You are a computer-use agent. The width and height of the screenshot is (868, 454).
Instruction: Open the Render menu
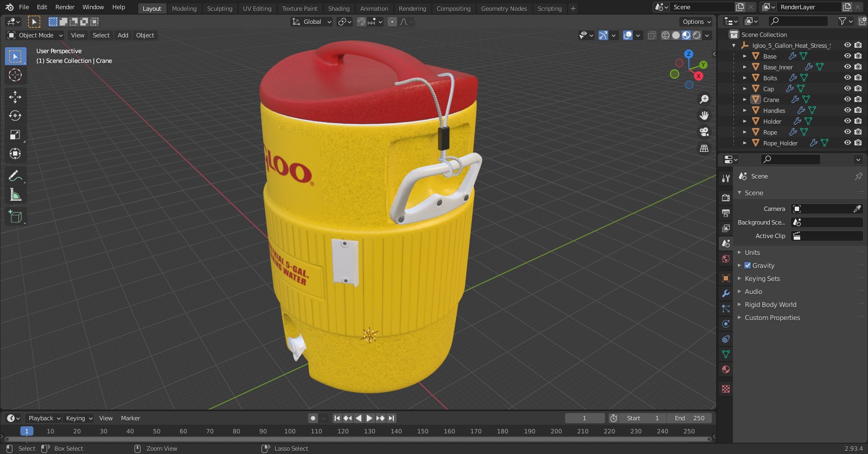[x=65, y=7]
